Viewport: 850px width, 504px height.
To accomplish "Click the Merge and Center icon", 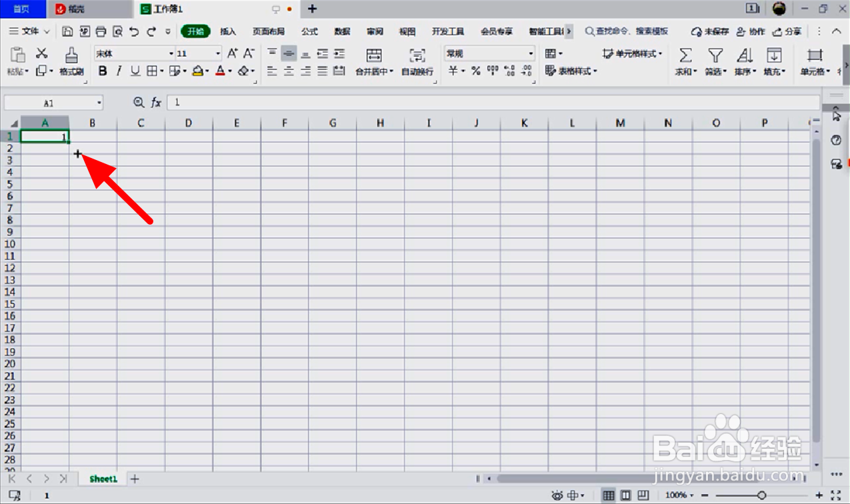I will (x=374, y=55).
